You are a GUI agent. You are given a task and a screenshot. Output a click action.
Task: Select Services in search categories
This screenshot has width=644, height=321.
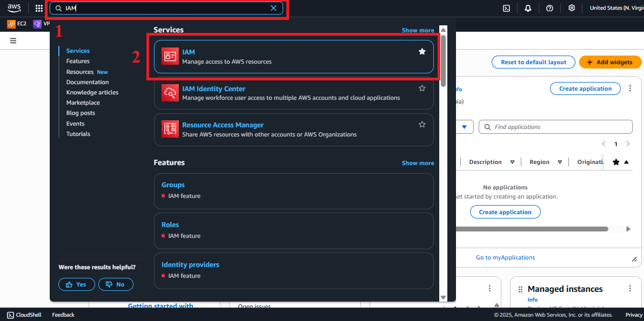pos(78,51)
